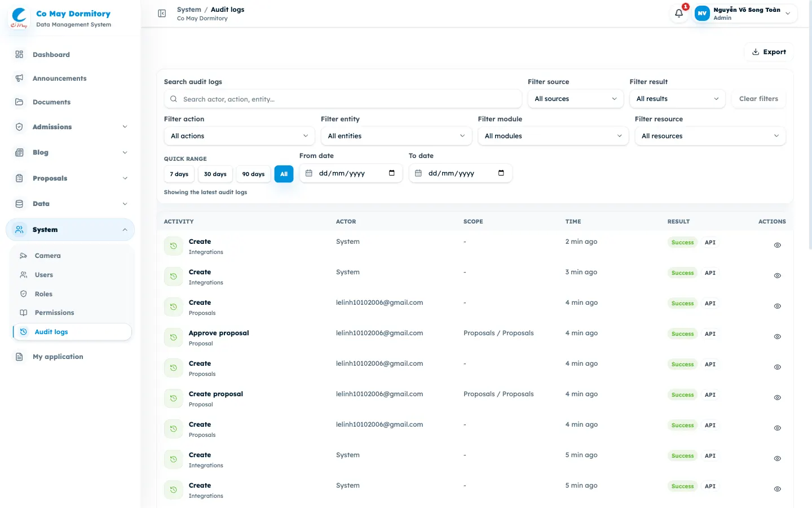
Task: Expand the Admissions sidebar section
Action: click(70, 127)
